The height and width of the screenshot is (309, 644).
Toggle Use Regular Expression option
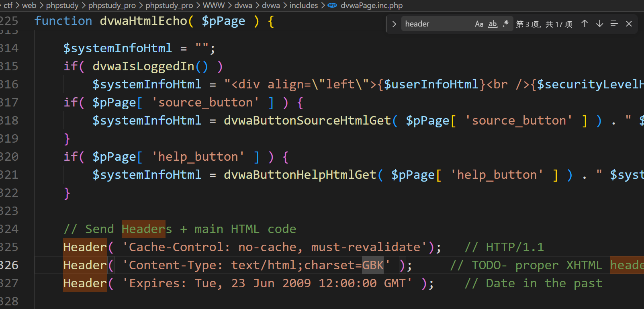pyautogui.click(x=506, y=24)
